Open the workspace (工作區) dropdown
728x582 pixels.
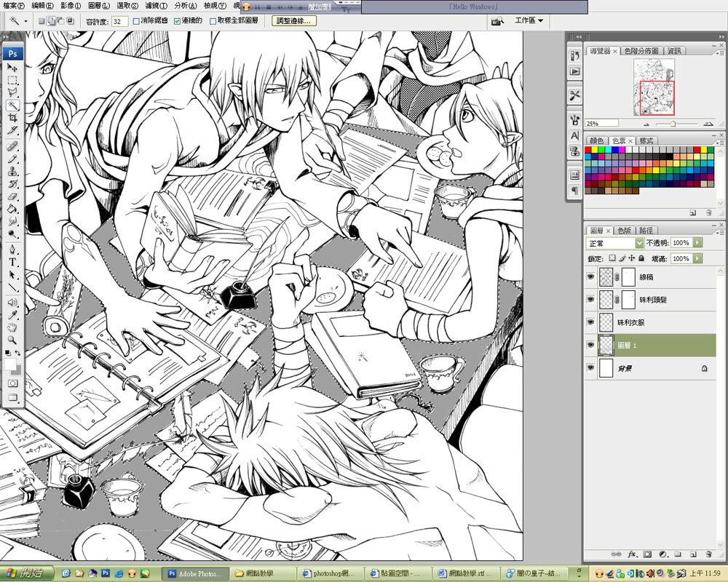coord(529,20)
